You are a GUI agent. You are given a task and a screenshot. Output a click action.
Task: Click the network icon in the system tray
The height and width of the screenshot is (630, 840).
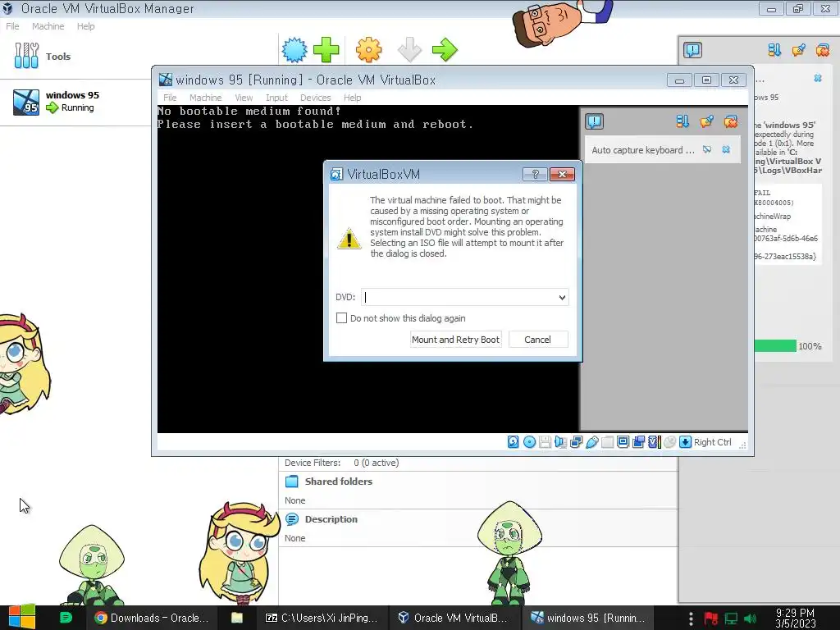(x=731, y=619)
